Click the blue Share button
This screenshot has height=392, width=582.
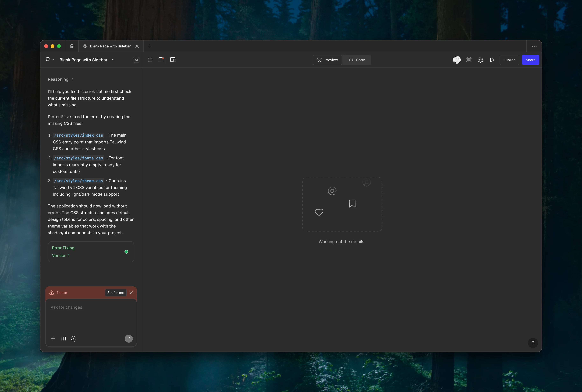point(530,60)
